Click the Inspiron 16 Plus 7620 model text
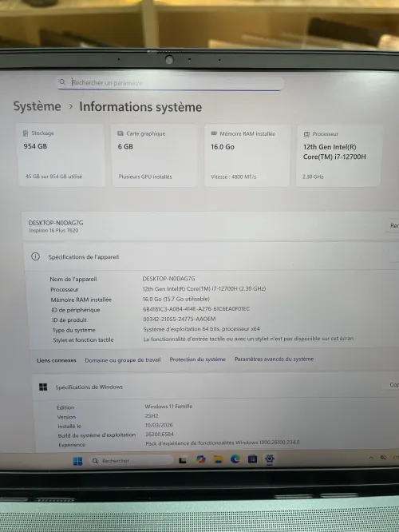Image resolution: width=399 pixels, height=532 pixels. [53, 230]
